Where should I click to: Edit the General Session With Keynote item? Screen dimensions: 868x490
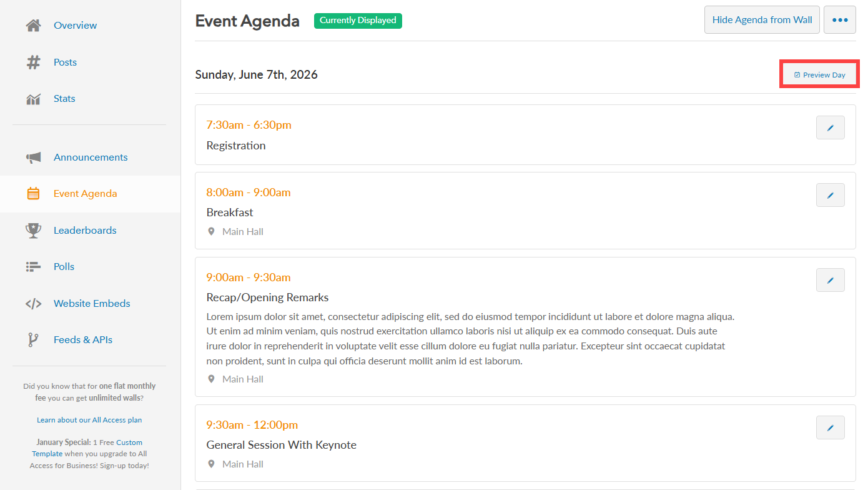pos(830,427)
